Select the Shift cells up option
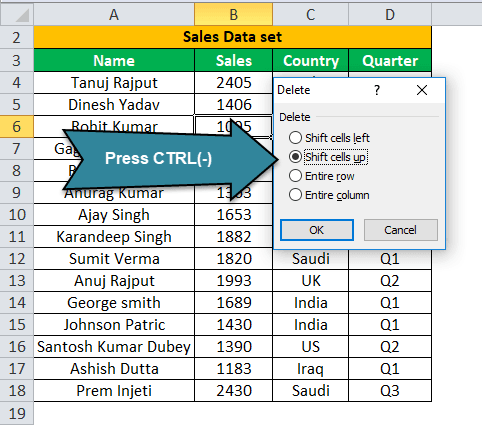The height and width of the screenshot is (425, 482). (x=328, y=157)
